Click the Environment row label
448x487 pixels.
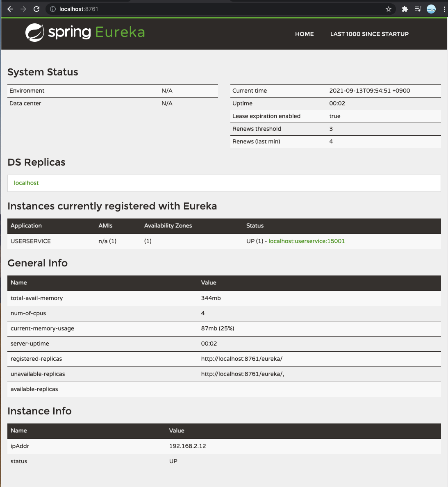click(x=27, y=91)
